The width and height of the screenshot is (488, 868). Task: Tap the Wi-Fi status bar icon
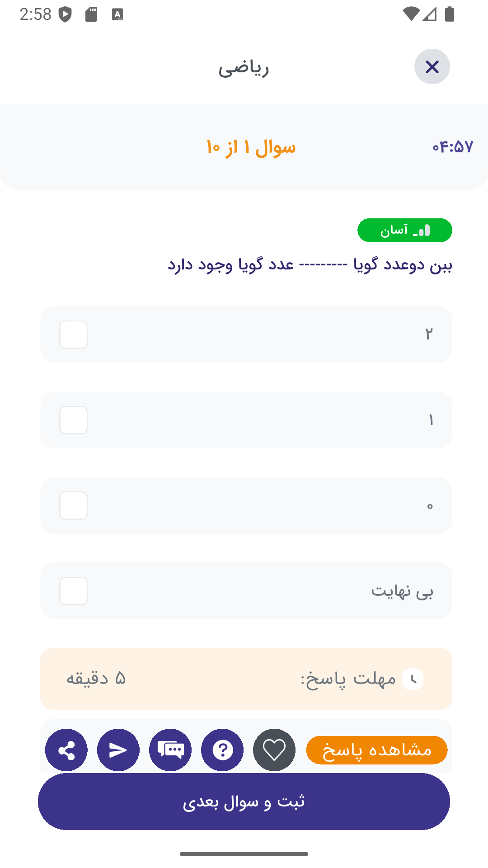pyautogui.click(x=411, y=14)
